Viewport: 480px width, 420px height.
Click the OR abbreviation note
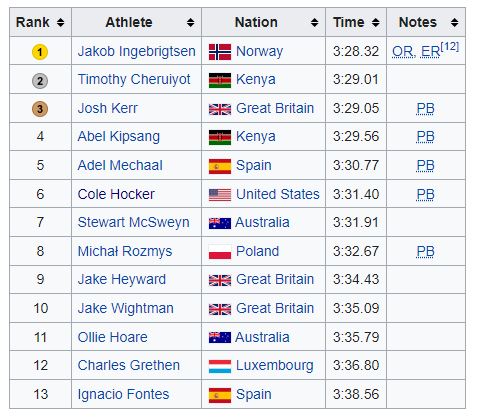tap(403, 52)
